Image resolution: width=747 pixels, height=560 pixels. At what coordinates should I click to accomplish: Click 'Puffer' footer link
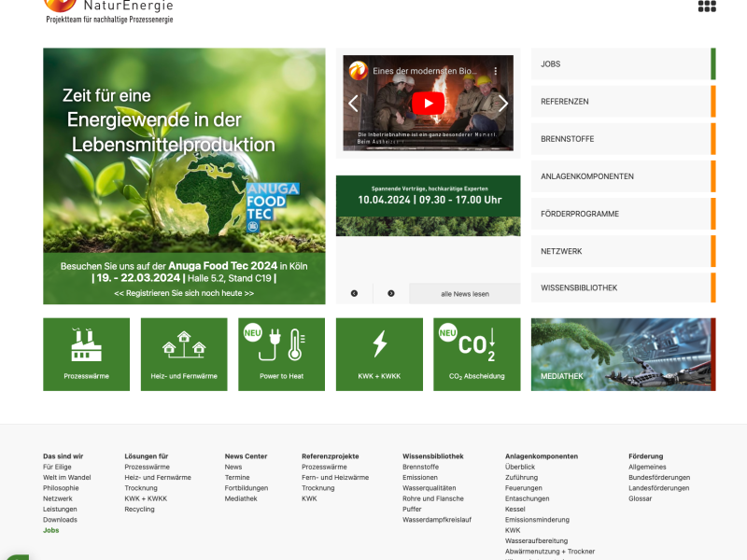pos(412,509)
